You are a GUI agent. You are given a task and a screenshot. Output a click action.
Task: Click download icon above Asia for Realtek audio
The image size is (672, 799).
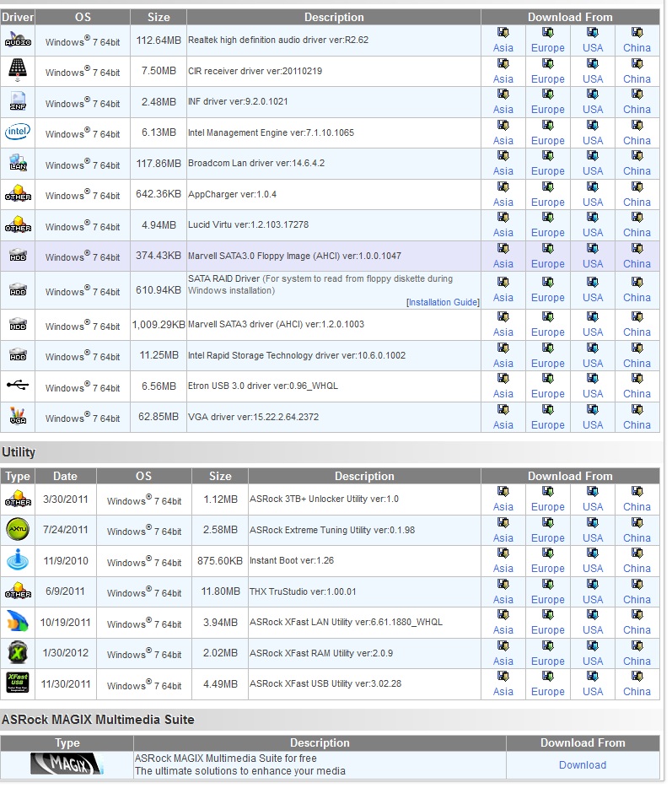[x=503, y=33]
